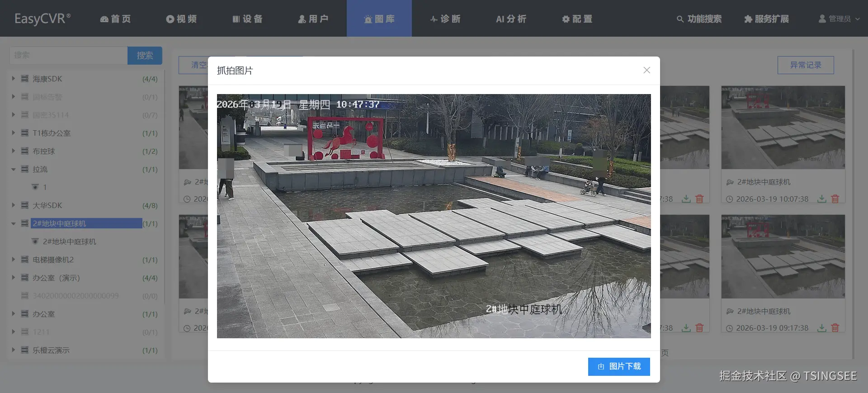868x393 pixels.
Task: Open the 诊断 navigation tab
Action: [445, 19]
